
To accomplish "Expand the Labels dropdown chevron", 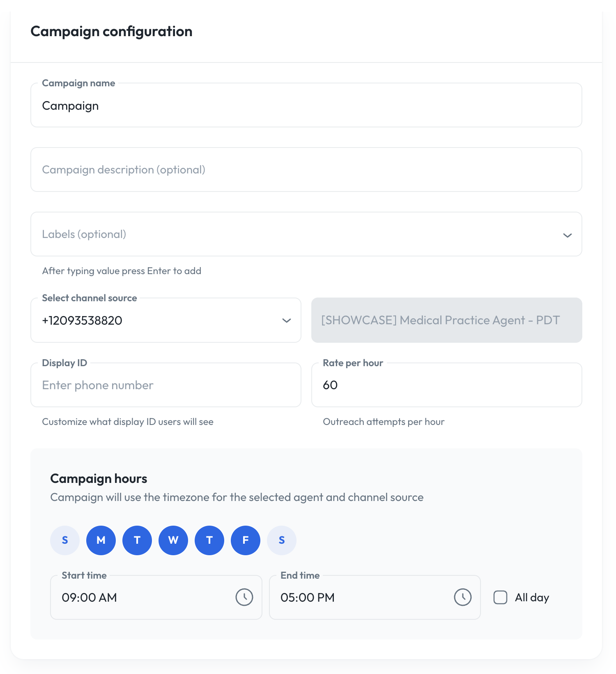I will click(x=568, y=235).
